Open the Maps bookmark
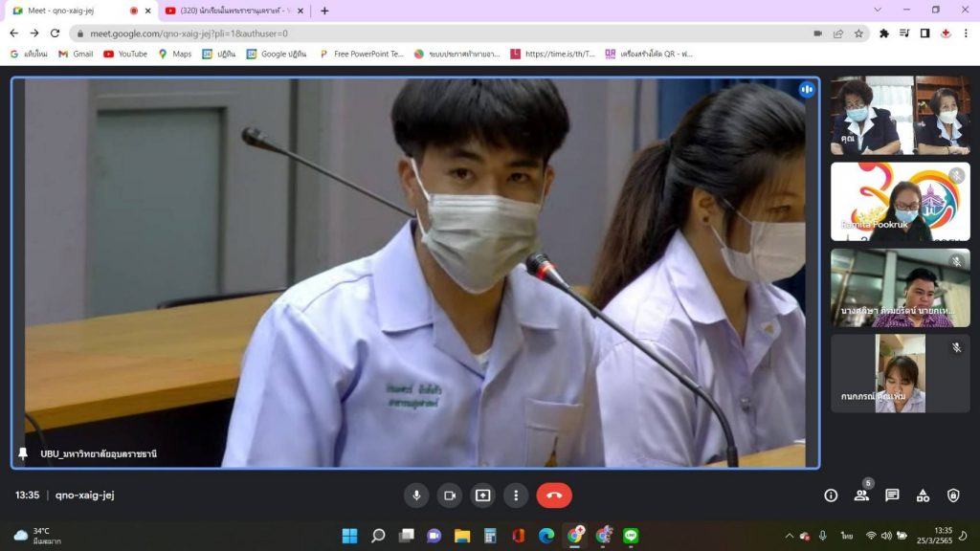980x551 pixels. tap(174, 54)
